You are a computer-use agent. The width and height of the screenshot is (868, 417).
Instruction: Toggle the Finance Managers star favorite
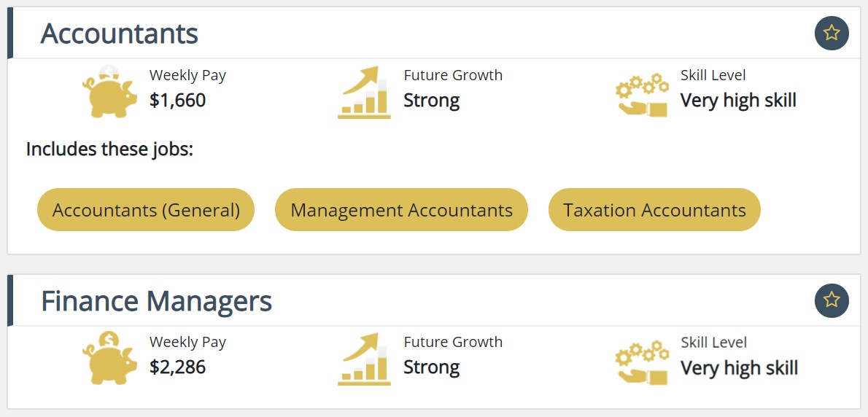tap(832, 300)
